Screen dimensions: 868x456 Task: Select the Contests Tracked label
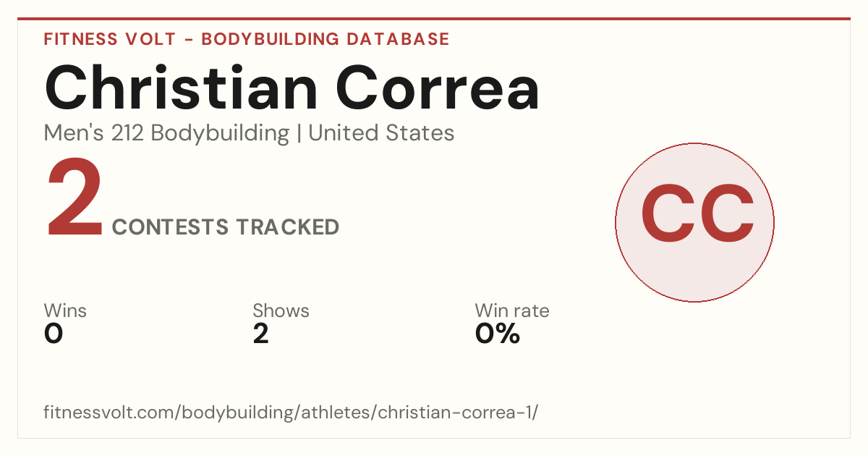point(226,227)
